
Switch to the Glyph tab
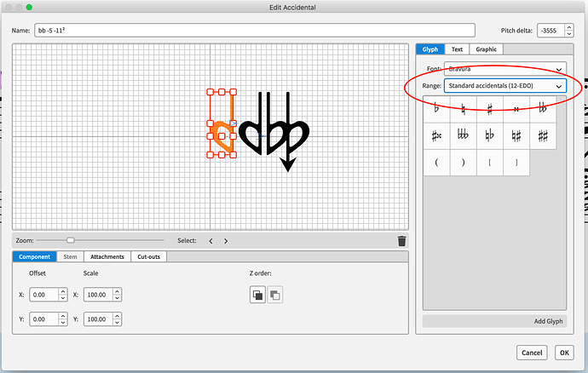click(x=430, y=49)
